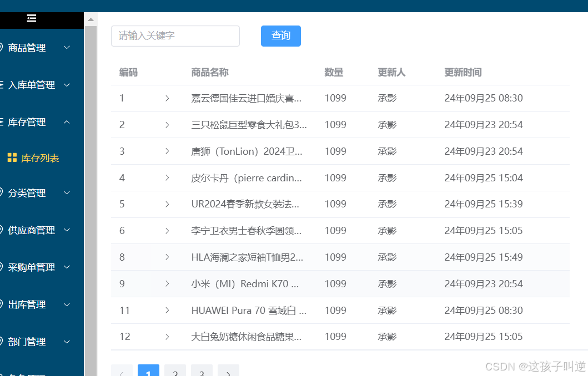Expand row 6 details arrow
Screen dimensions: 588x376
(167, 231)
